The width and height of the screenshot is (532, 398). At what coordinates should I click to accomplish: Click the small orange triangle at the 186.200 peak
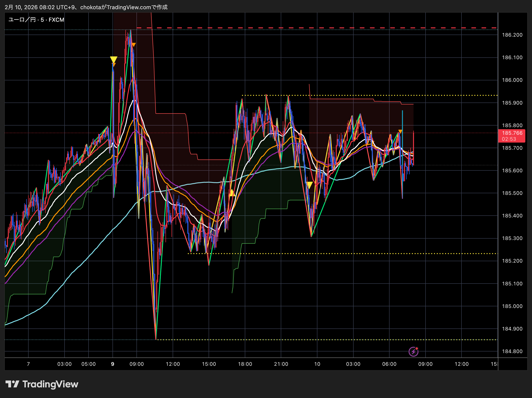coord(134,45)
